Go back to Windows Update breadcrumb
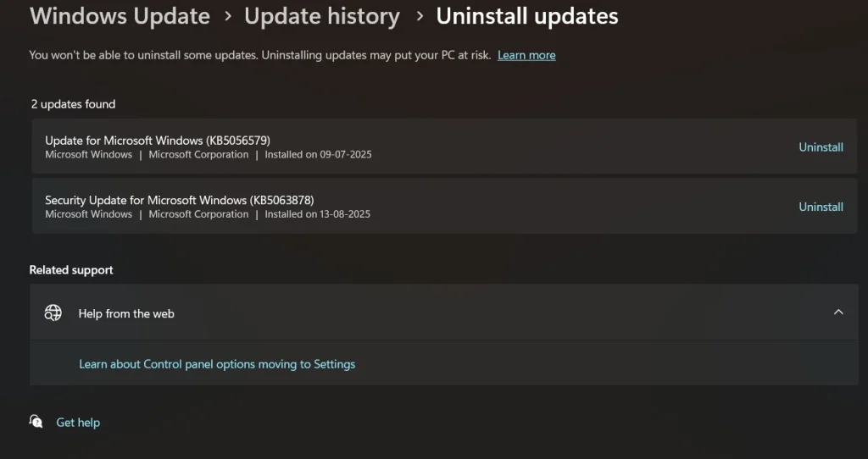This screenshot has width=868, height=459. pos(120,16)
